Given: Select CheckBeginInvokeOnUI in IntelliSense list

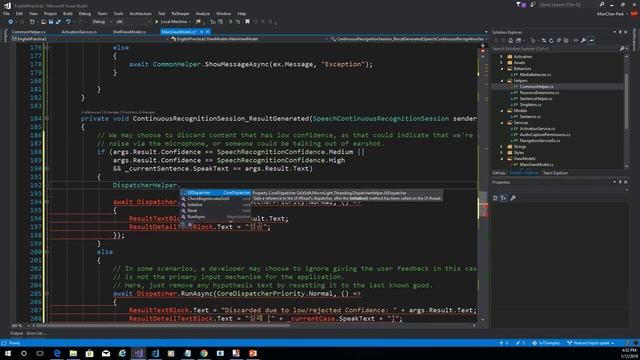Looking at the screenshot, I should pyautogui.click(x=216, y=199).
